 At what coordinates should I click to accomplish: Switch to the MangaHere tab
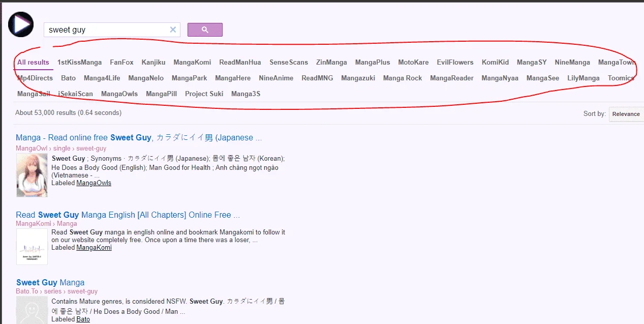233,78
